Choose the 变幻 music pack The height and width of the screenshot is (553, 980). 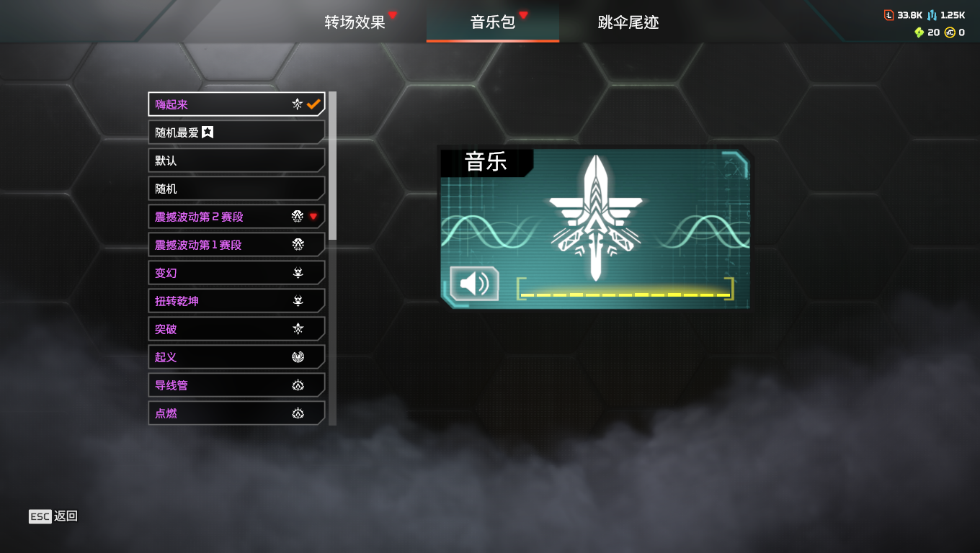(x=236, y=273)
